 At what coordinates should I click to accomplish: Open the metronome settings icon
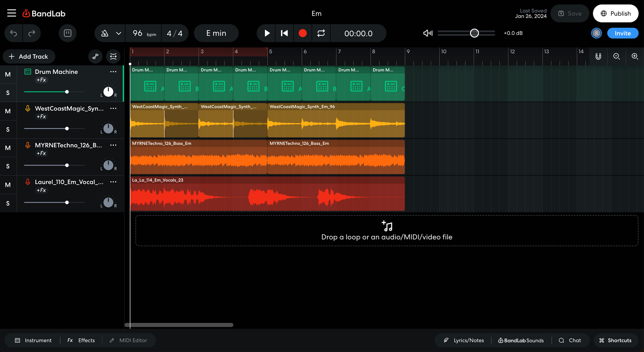104,33
